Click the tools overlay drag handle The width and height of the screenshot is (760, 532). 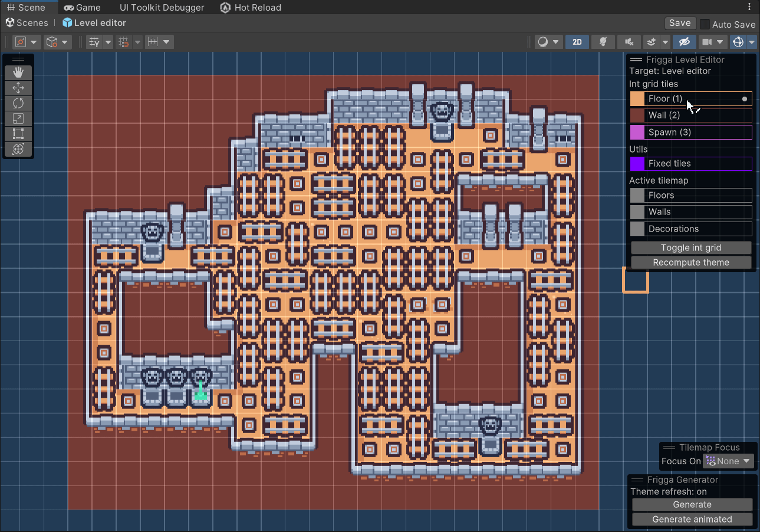tap(18, 59)
